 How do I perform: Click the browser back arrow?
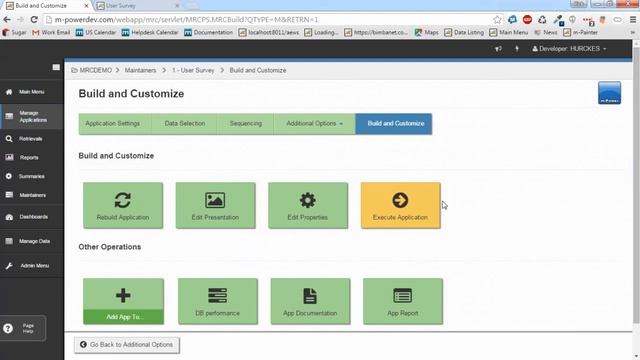7,20
